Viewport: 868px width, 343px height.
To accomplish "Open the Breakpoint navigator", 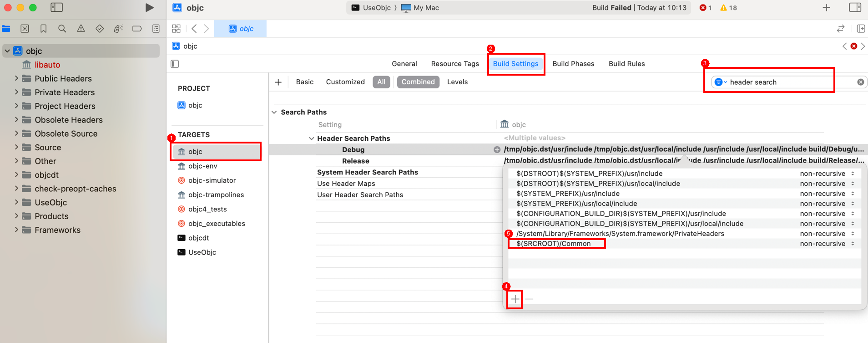I will click(x=137, y=29).
